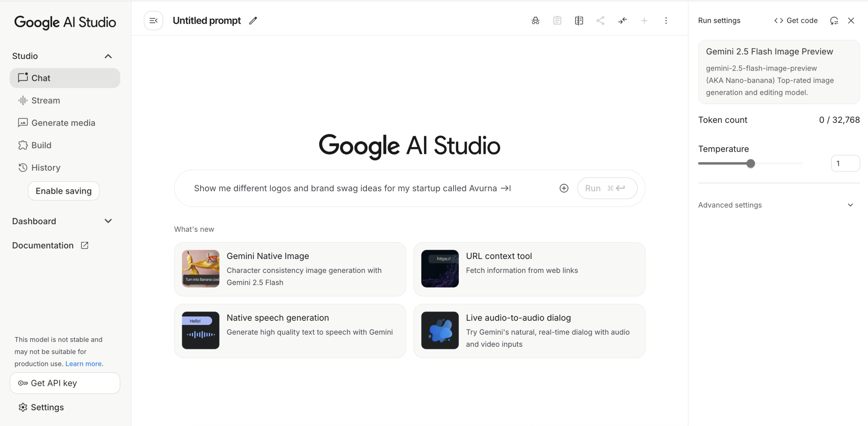Screen dimensions: 868x426
Task: Click the blue blob live audio thumbnail
Action: coord(440,330)
